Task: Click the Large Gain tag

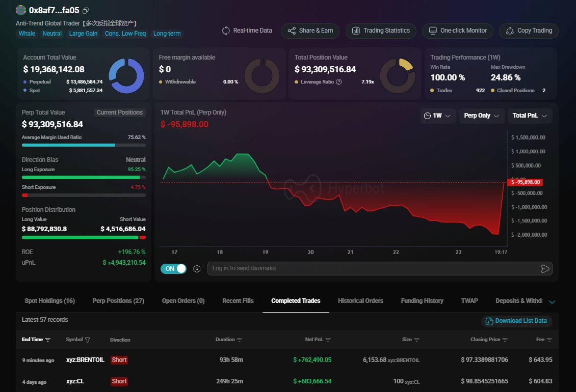Action: pyautogui.click(x=84, y=34)
